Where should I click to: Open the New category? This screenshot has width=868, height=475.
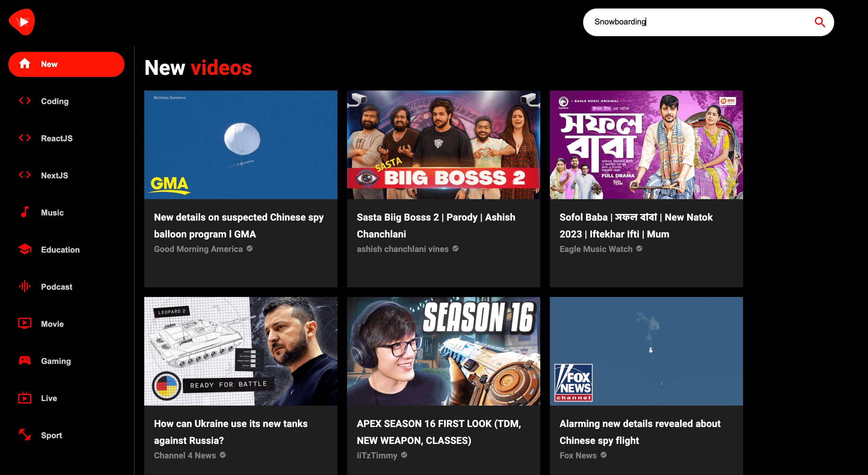coord(66,64)
